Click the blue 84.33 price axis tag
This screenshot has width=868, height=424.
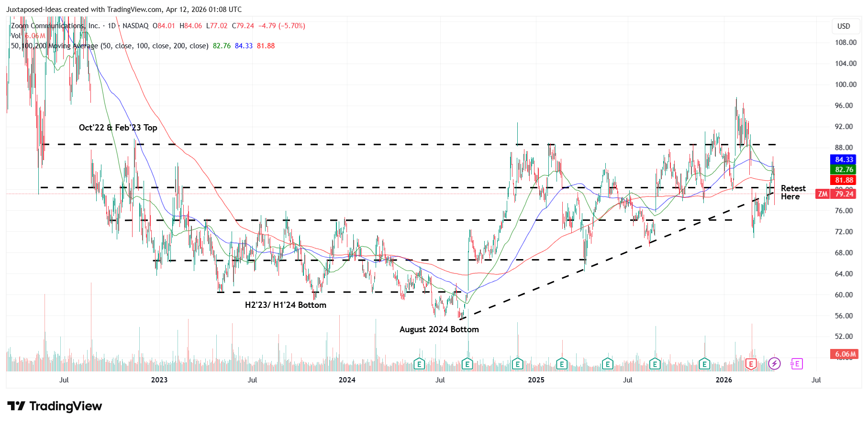[844, 160]
